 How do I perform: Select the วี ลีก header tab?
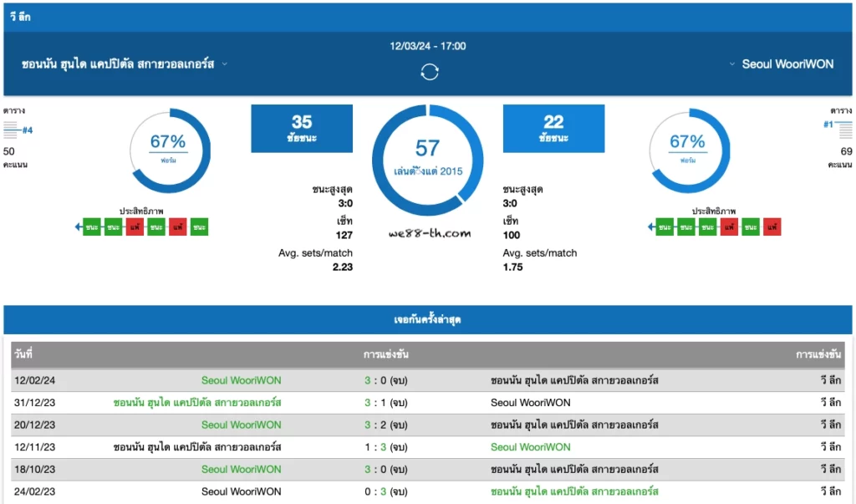pos(20,17)
